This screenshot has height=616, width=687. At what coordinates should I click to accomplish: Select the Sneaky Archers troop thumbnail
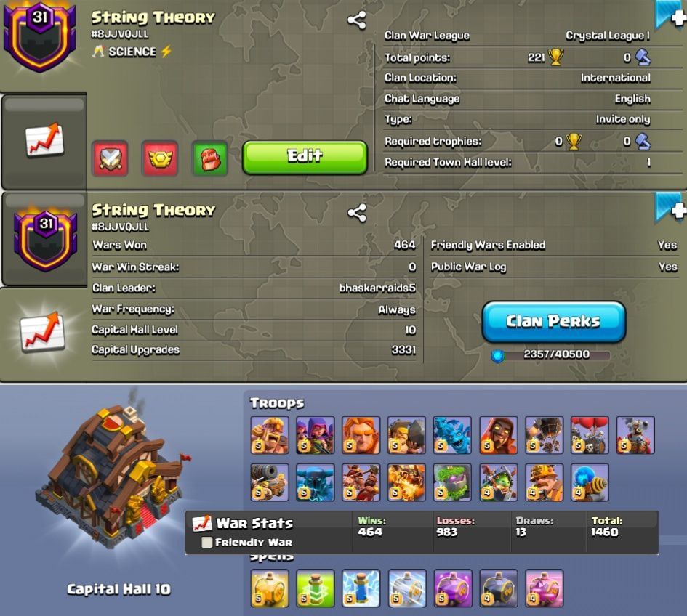(316, 435)
